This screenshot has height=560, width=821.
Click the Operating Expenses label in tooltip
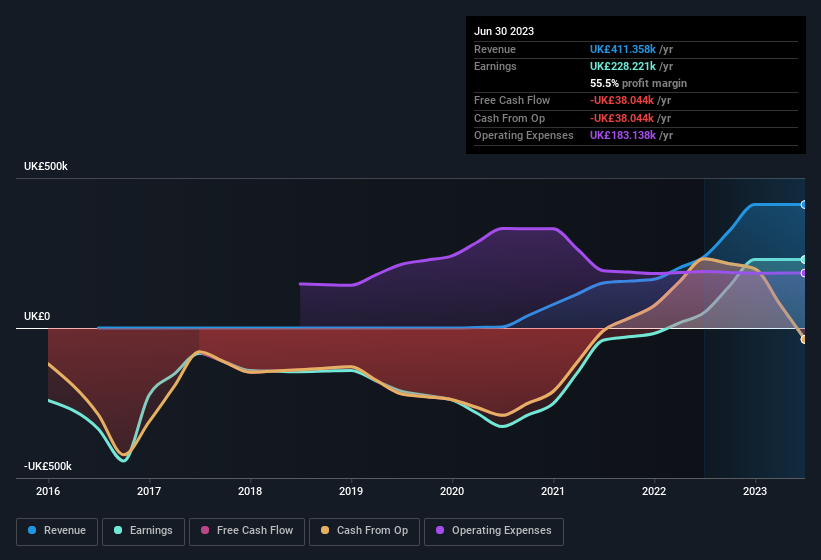click(524, 136)
